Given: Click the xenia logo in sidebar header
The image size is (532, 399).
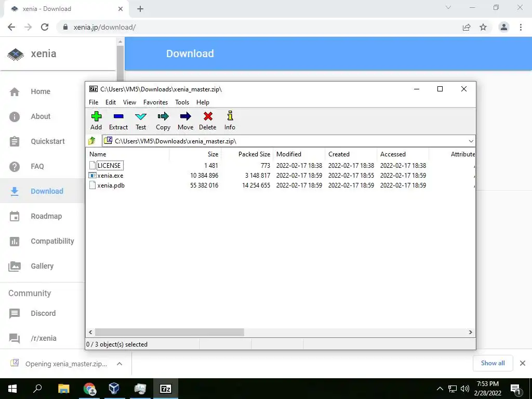Looking at the screenshot, I should 16,54.
